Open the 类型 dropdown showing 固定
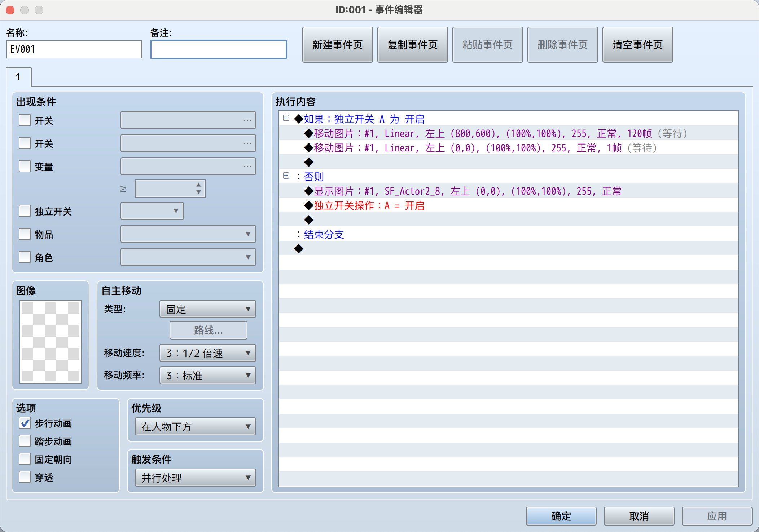The image size is (759, 532). tap(208, 309)
